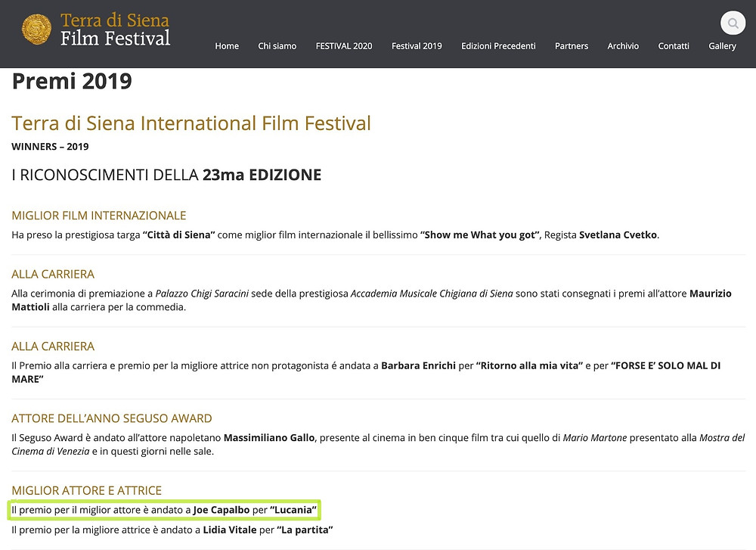Select the WINNERS – 2019 text
This screenshot has width=756, height=550.
click(50, 147)
